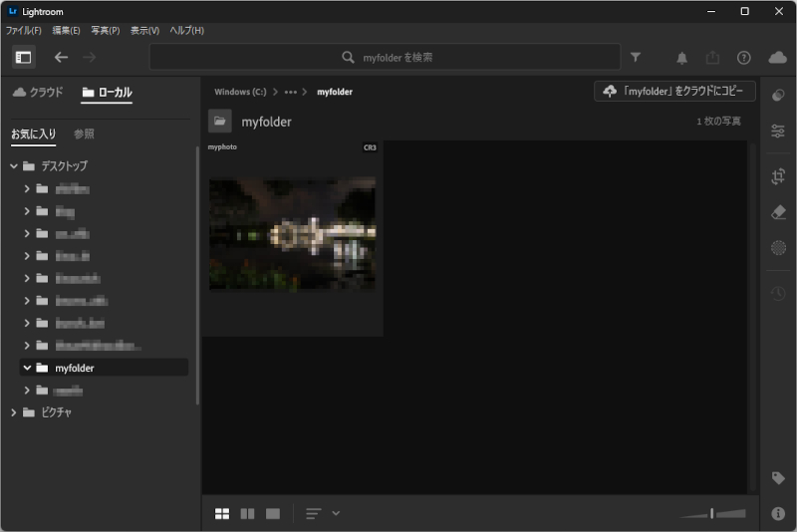This screenshot has width=797, height=532.
Task: Click the 1 枚の写真 count label
Action: (x=718, y=122)
